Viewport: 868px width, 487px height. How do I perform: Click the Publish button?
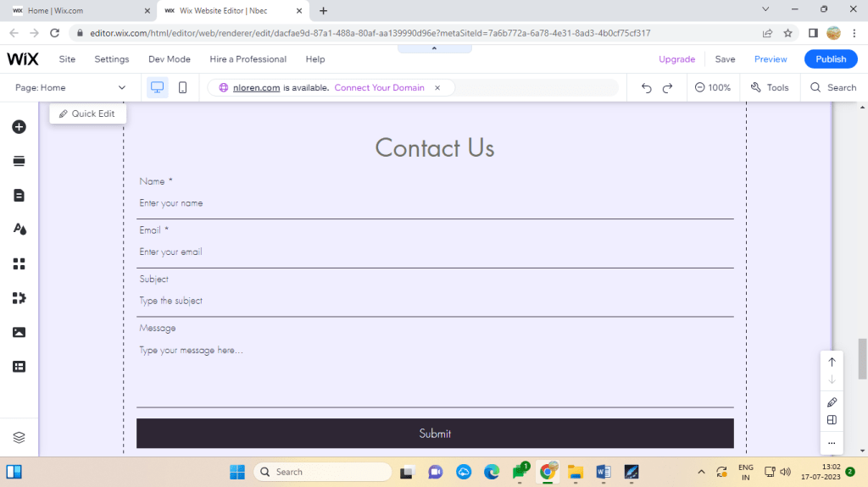(831, 59)
